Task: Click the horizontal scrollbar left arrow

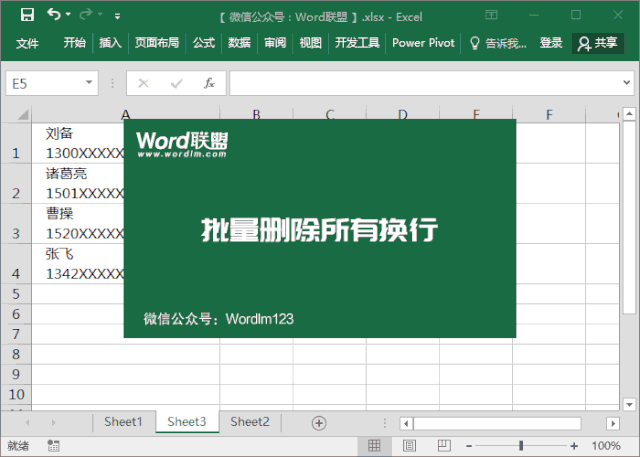Action: [406, 424]
